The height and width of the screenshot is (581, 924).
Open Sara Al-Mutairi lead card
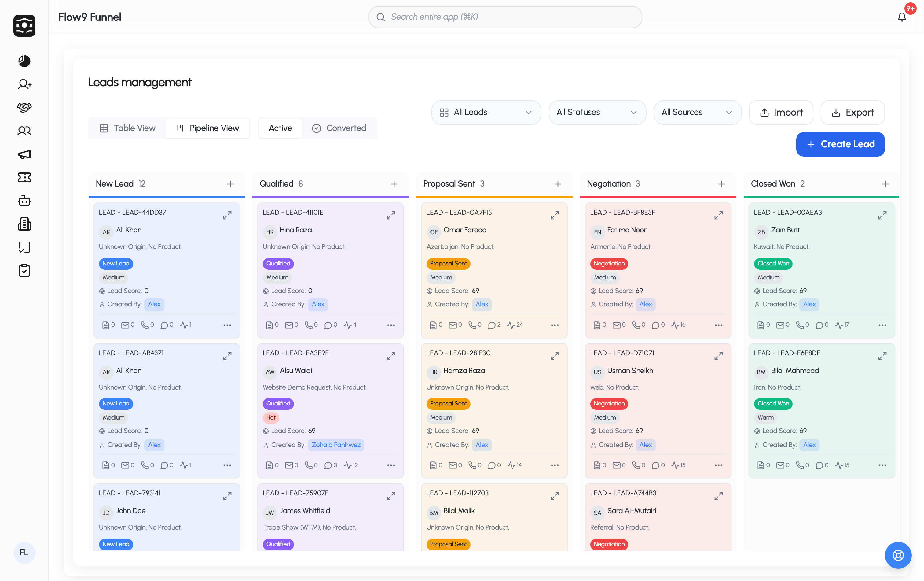(x=658, y=517)
